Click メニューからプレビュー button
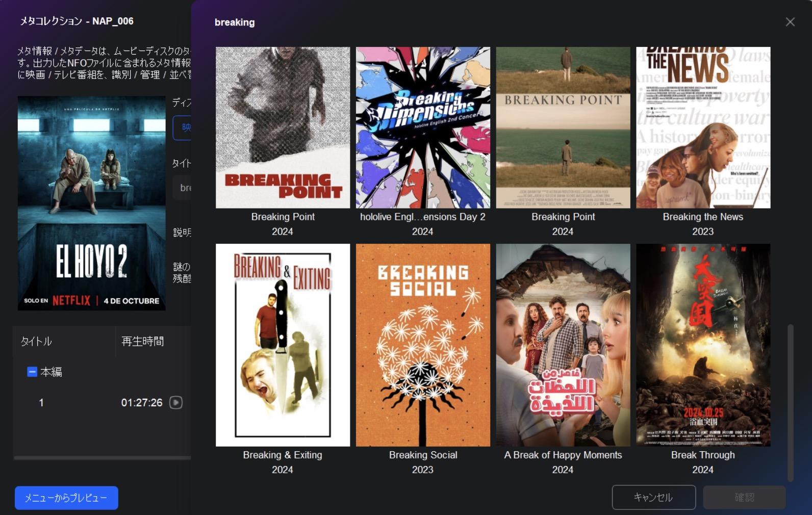This screenshot has width=812, height=515. pyautogui.click(x=66, y=498)
